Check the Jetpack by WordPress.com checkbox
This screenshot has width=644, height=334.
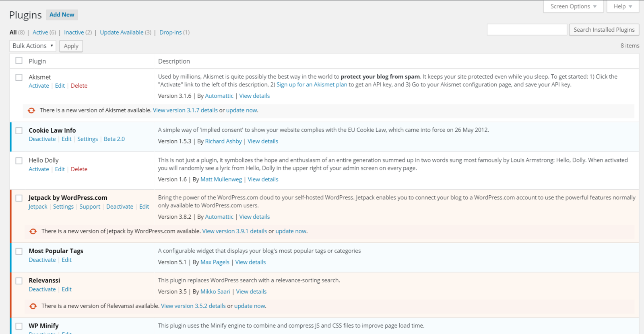pyautogui.click(x=19, y=198)
